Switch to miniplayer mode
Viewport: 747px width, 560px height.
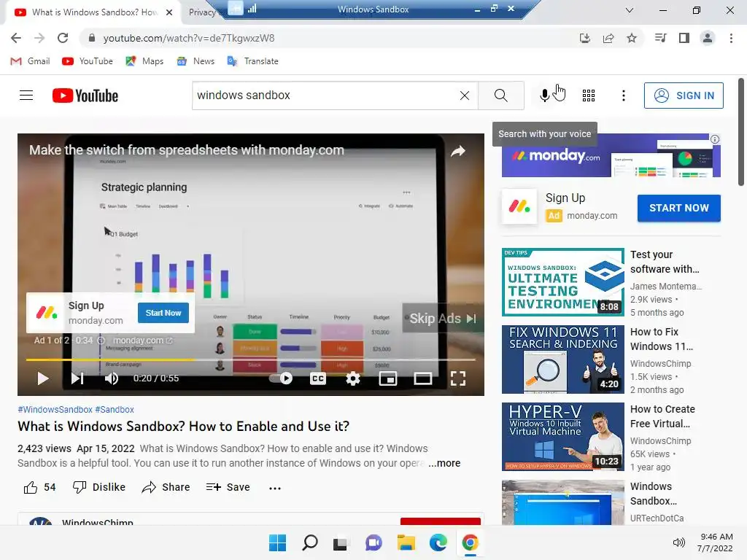click(x=388, y=378)
